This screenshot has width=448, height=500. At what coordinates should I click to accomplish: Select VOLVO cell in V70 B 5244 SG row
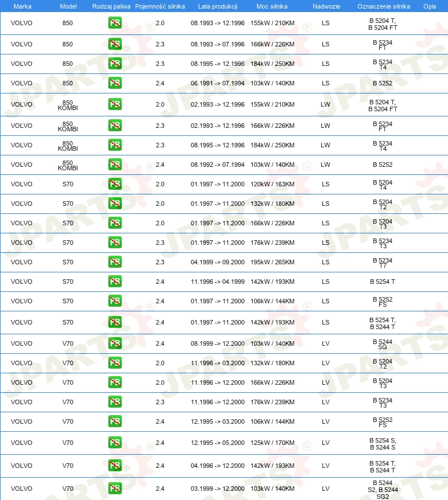pos(22,343)
